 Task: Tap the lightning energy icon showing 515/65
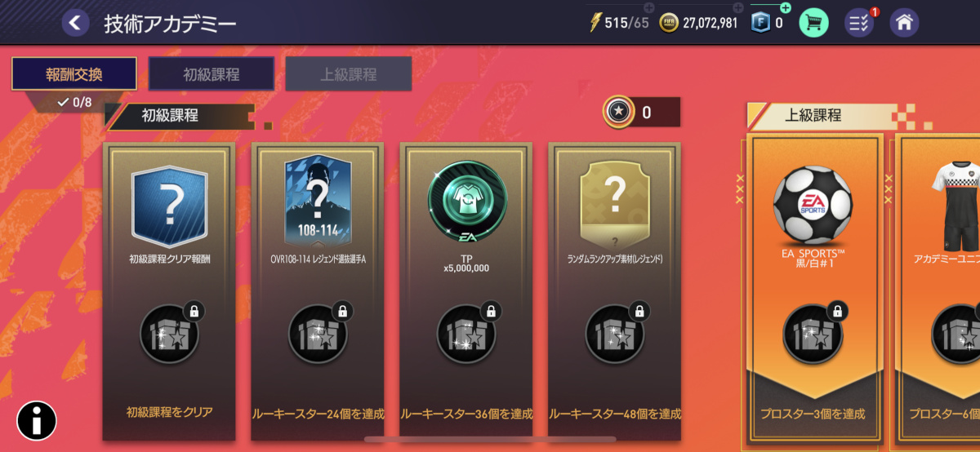pyautogui.click(x=595, y=22)
